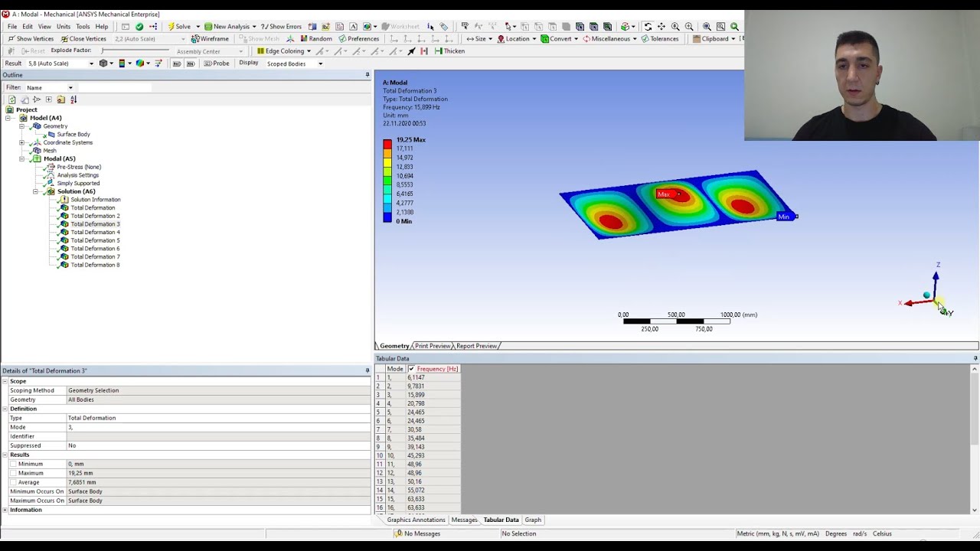Click the outline sort A-Z icon
This screenshot has height=551, width=980.
tap(73, 99)
